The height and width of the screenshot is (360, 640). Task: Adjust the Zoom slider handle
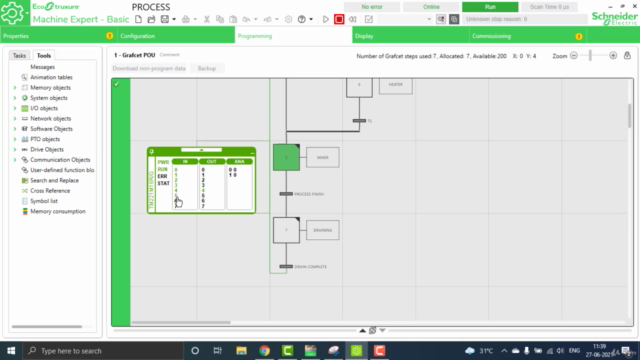(x=590, y=56)
